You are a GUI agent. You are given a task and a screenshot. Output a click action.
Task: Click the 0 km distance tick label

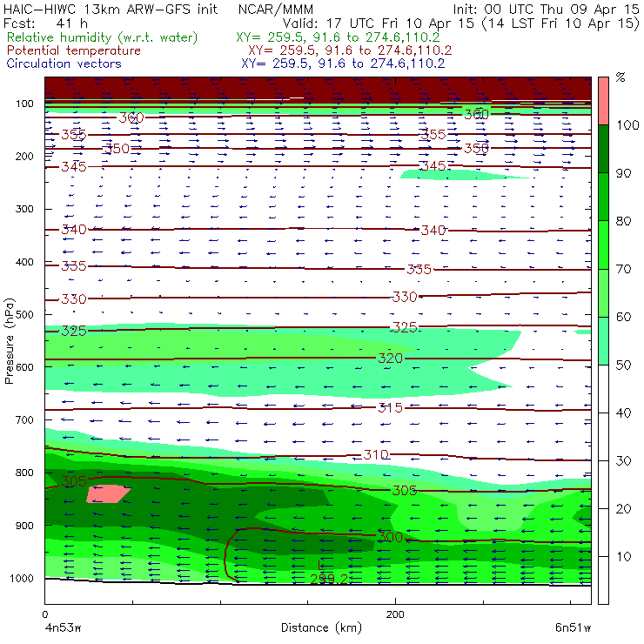45,614
